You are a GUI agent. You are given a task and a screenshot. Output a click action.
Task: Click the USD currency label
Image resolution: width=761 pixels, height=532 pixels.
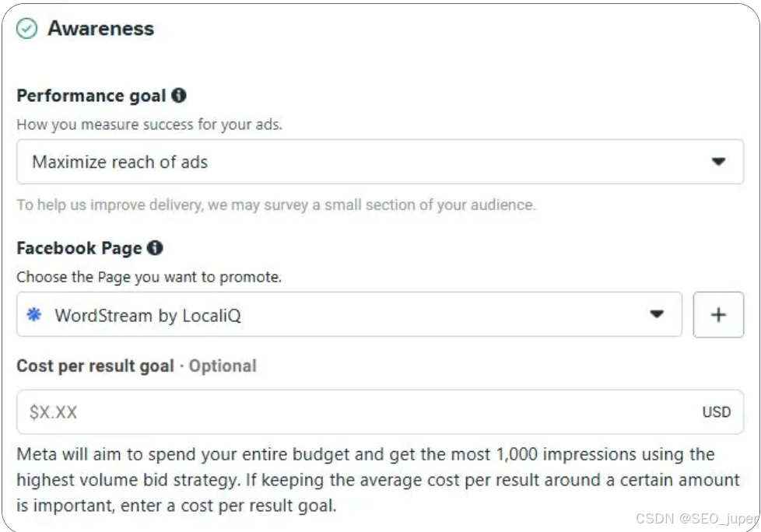[716, 412]
